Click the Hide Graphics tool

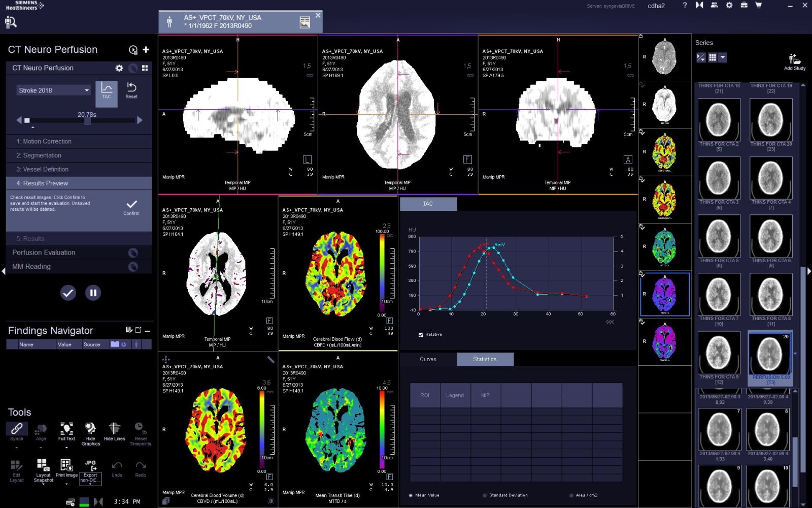click(90, 430)
